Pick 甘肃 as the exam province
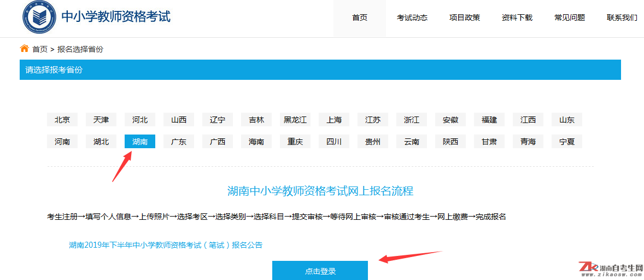644x280 pixels. (489, 142)
